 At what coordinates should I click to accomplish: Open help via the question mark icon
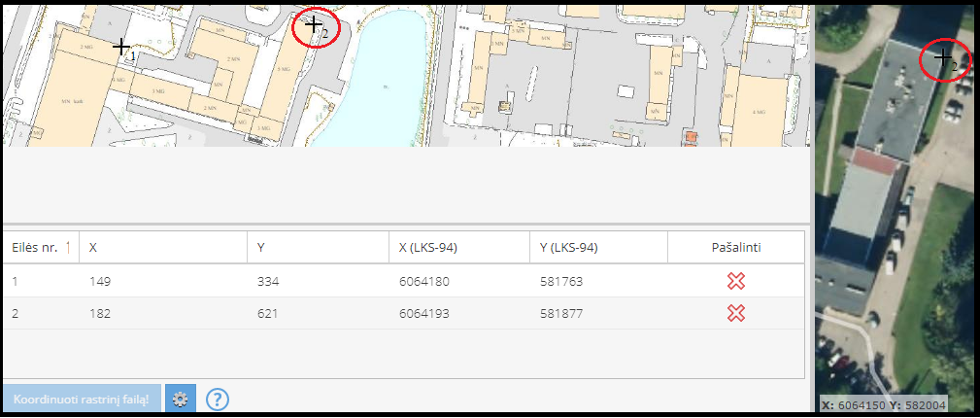point(218,399)
